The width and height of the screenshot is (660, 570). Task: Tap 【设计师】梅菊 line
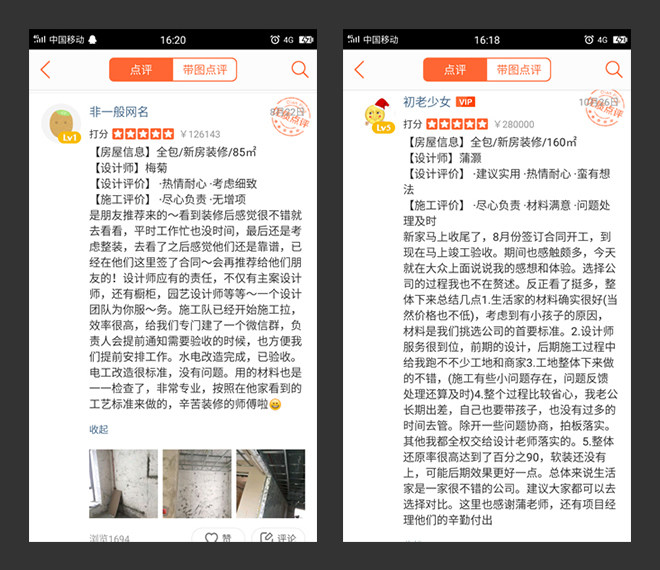[x=129, y=168]
